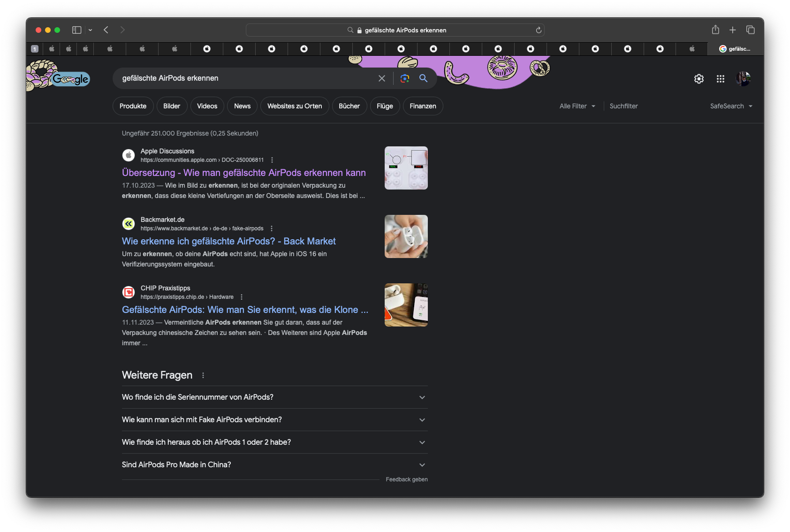790x532 pixels.
Task: Open more options for CHIP Praxistipps result
Action: pyautogui.click(x=242, y=297)
